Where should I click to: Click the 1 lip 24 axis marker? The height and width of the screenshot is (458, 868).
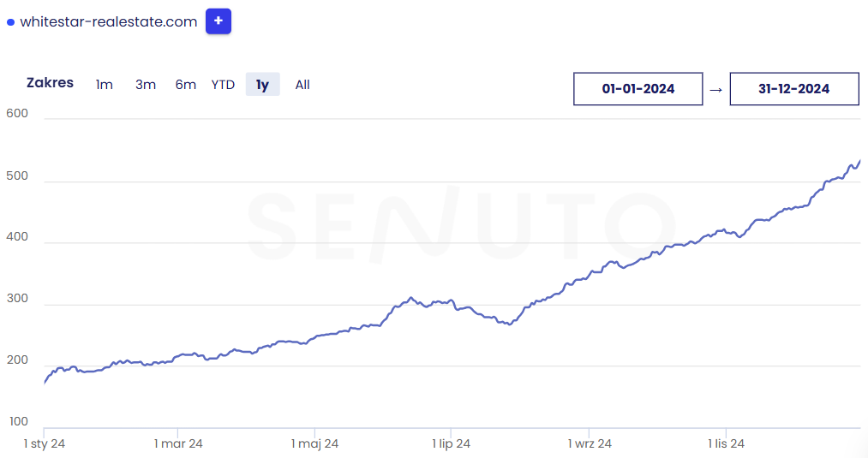coord(452,443)
